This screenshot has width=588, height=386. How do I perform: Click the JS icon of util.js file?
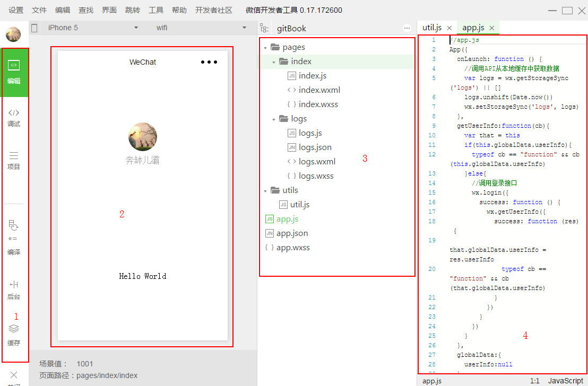tap(283, 205)
